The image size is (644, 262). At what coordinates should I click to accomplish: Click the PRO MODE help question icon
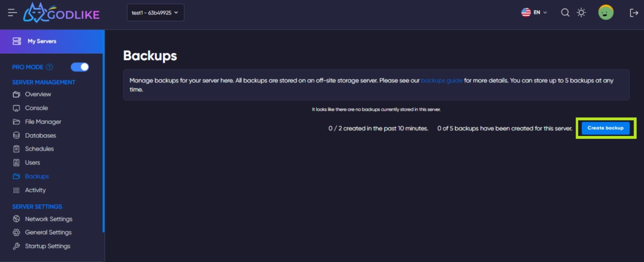point(49,67)
